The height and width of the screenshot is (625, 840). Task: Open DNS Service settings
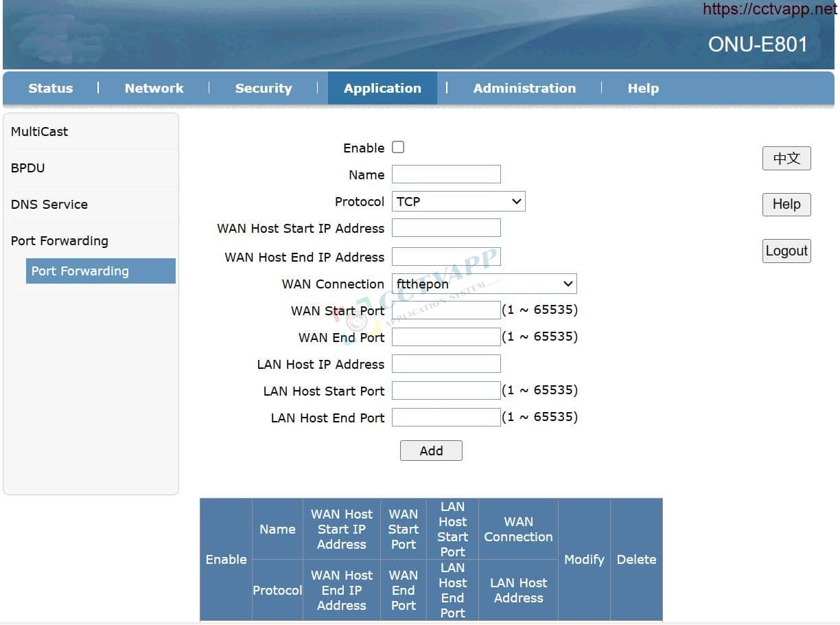49,205
